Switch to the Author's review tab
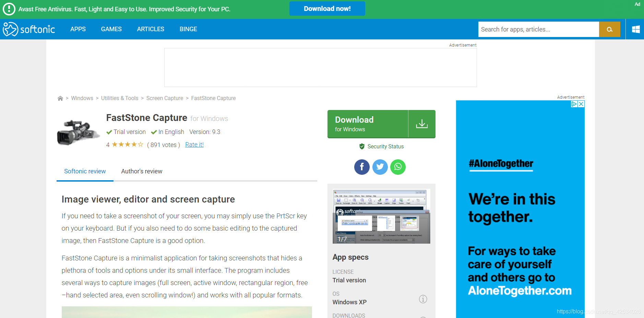The height and width of the screenshot is (318, 644). pyautogui.click(x=142, y=171)
